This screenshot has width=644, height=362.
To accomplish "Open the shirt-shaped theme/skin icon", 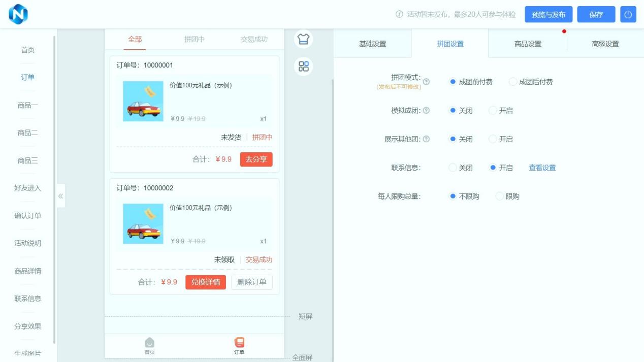I will point(304,39).
